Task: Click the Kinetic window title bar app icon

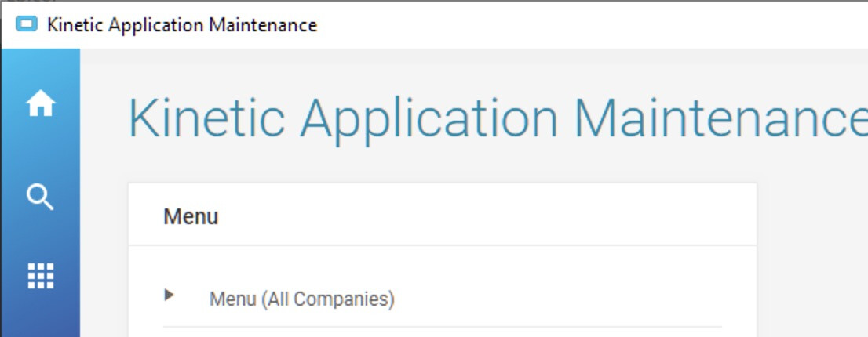Action: point(27,24)
